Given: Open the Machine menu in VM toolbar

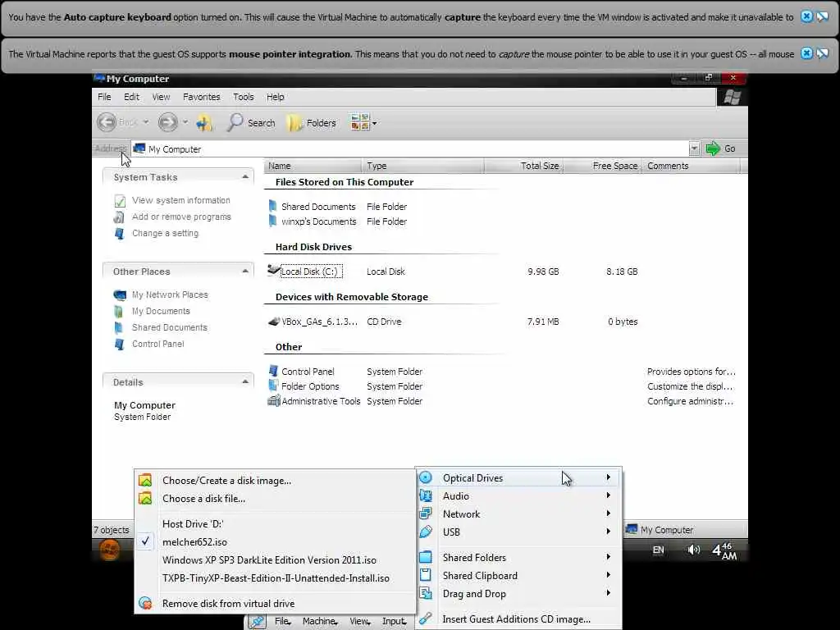Looking at the screenshot, I should [319, 622].
